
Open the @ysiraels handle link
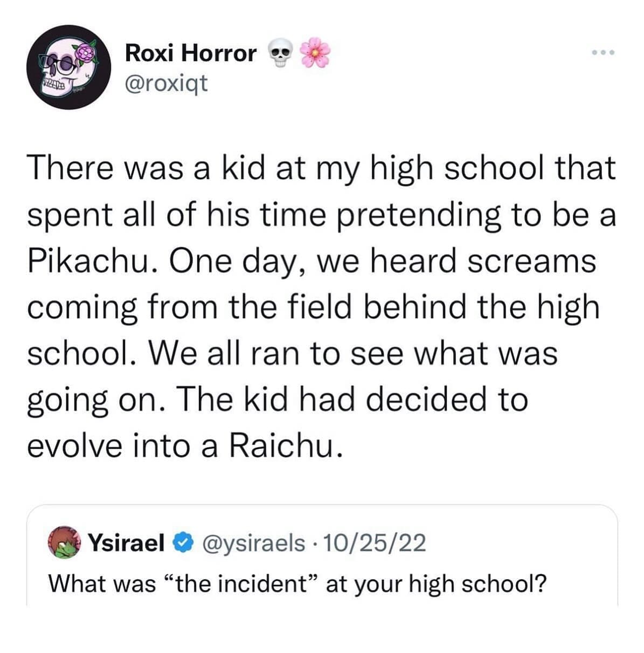coord(252,543)
